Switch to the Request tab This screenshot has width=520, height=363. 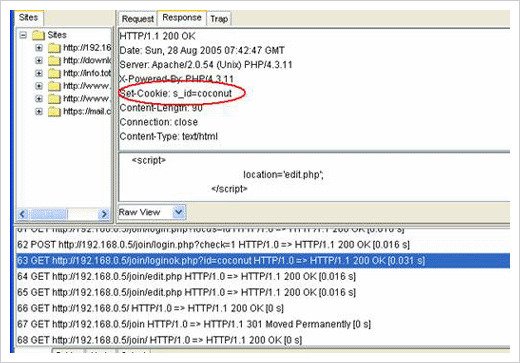coord(137,19)
